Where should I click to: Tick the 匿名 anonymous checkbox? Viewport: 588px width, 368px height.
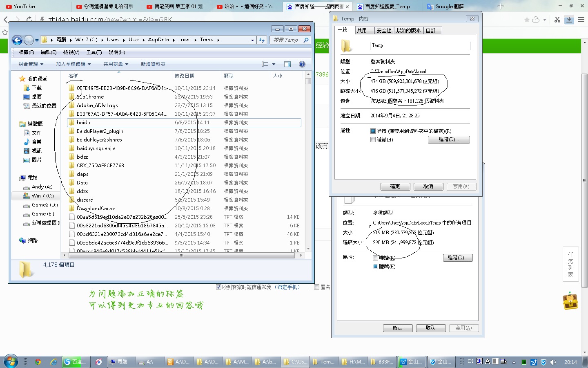pos(316,287)
